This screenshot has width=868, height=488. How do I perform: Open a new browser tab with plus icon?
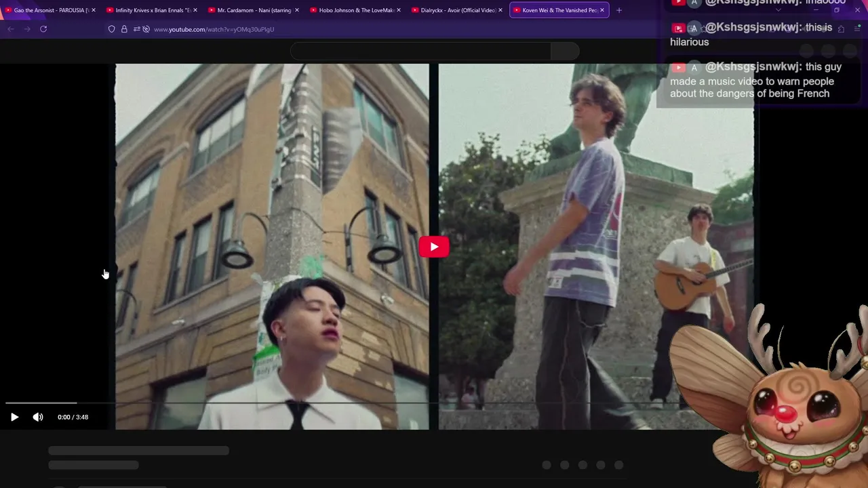click(618, 10)
